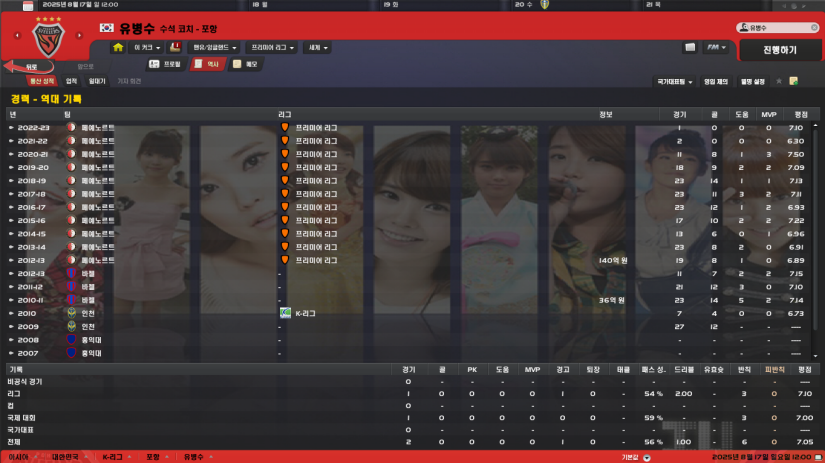Go to previous person with left arrow

17,35
